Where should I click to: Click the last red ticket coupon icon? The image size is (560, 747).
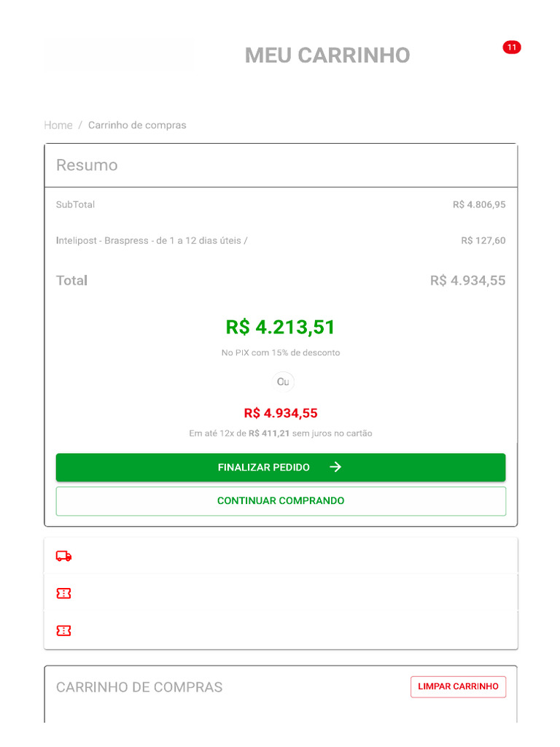64,630
